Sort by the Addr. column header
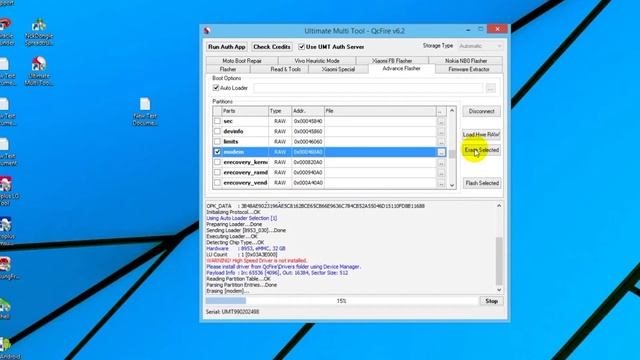The width and height of the screenshot is (640, 360). coord(308,111)
